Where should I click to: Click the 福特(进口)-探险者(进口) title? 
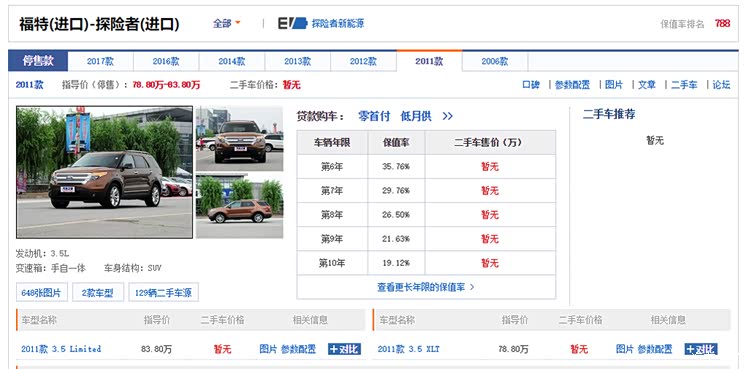pos(99,24)
